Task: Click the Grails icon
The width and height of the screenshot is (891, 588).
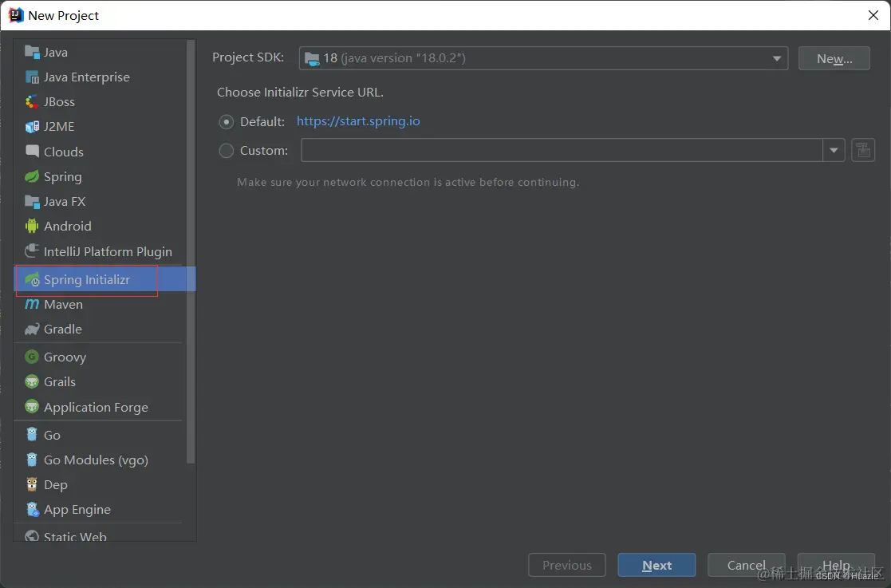Action: tap(32, 382)
